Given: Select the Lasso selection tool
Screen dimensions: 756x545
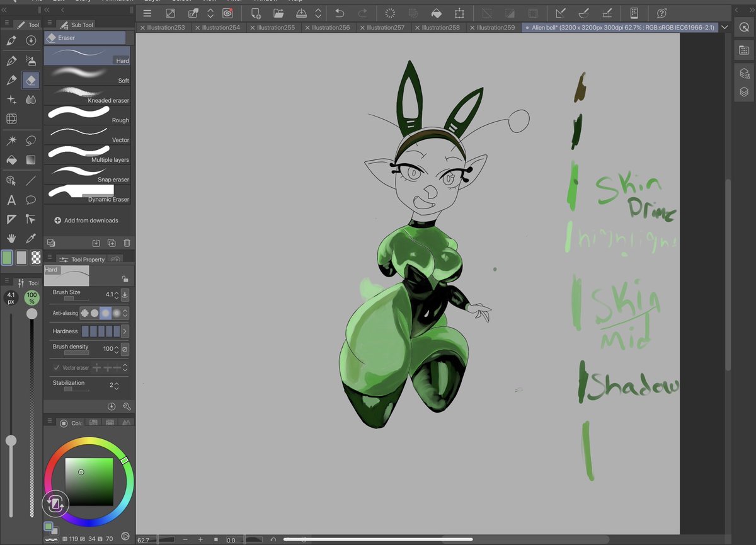Looking at the screenshot, I should pos(30,140).
